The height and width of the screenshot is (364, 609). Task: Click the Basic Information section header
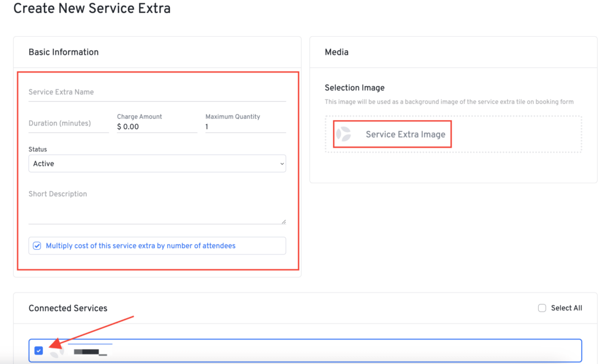click(x=64, y=52)
